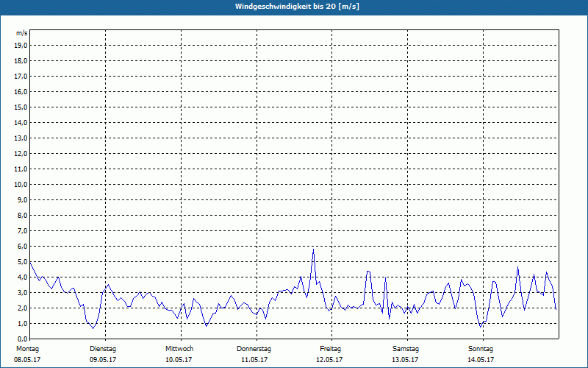The width and height of the screenshot is (588, 368).
Task: Click the chart title 'Windgeschwindigkeit bis 20 [m/s]'
Action: click(297, 7)
